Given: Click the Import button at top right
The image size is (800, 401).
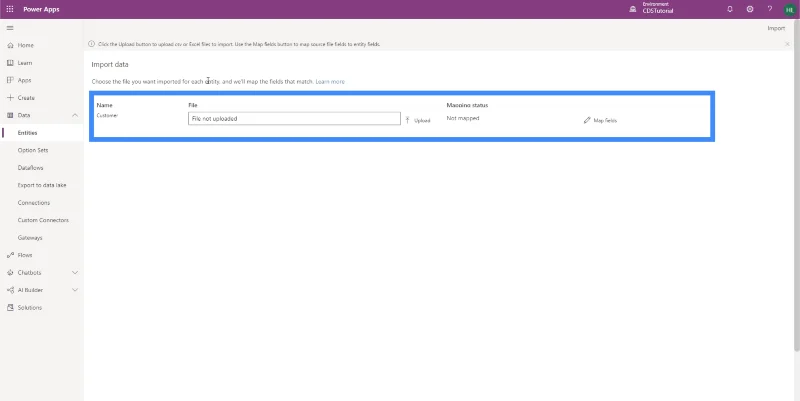Looking at the screenshot, I should pyautogui.click(x=776, y=28).
